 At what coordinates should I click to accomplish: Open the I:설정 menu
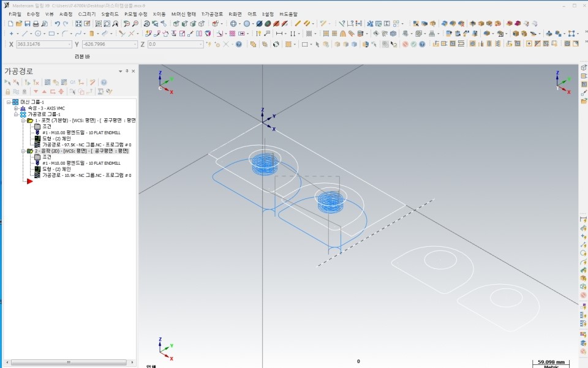268,14
